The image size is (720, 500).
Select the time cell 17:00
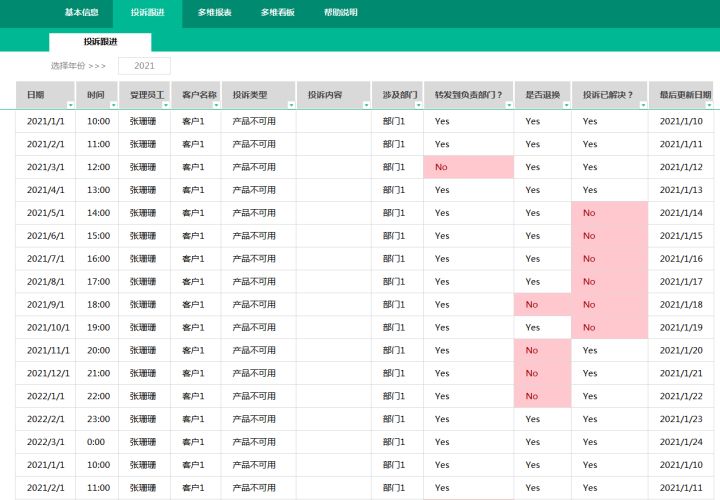click(x=97, y=281)
